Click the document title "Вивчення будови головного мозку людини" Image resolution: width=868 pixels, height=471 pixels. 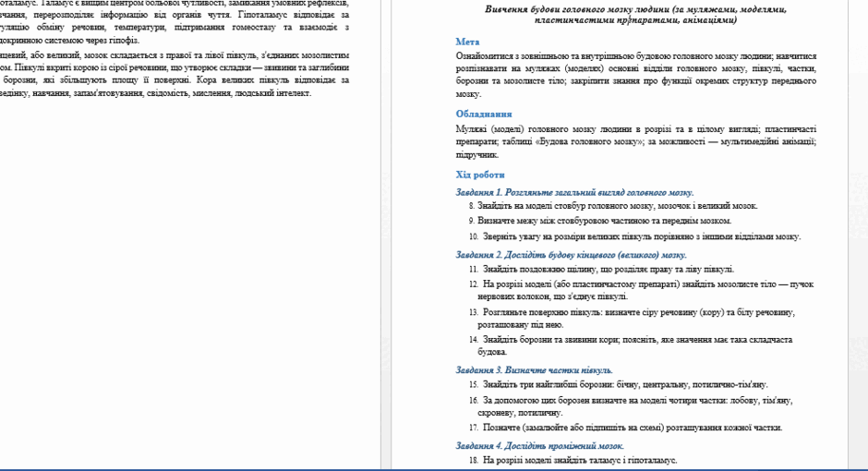click(635, 15)
